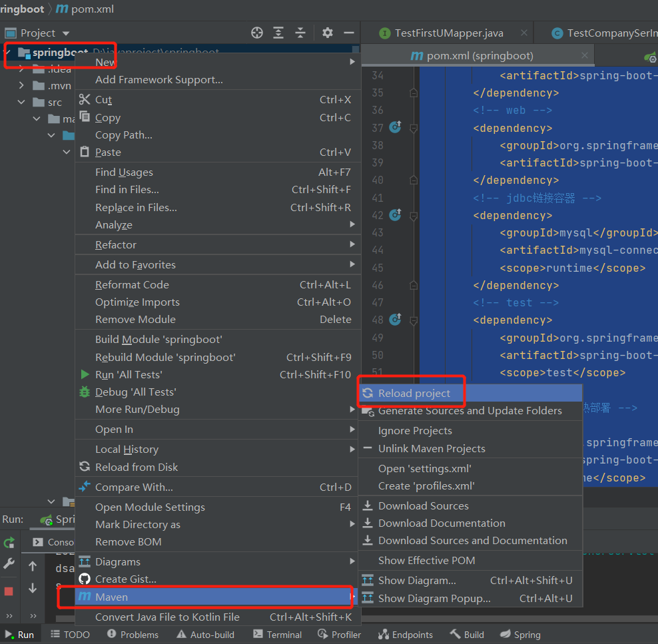Select Convert Java File to Kotlin File
Screen dimensions: 658x644
point(216,617)
